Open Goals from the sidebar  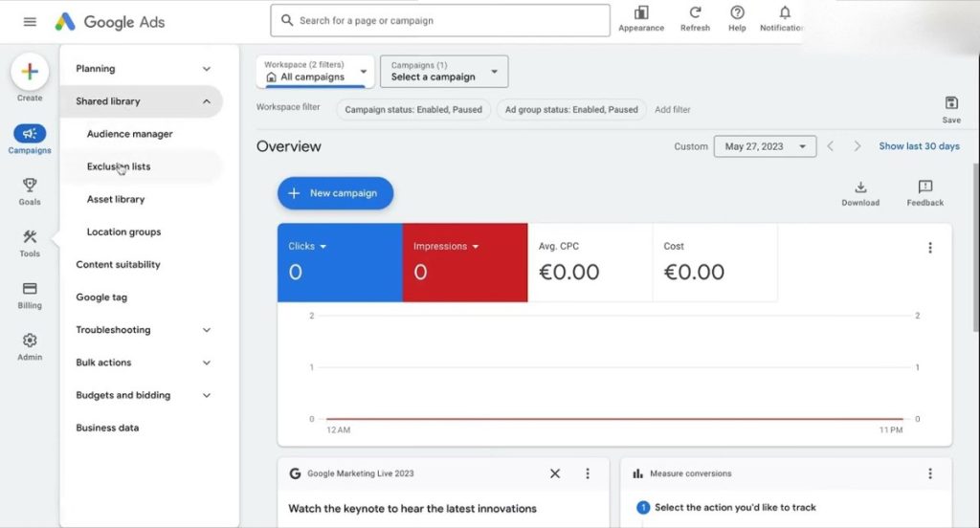click(30, 187)
